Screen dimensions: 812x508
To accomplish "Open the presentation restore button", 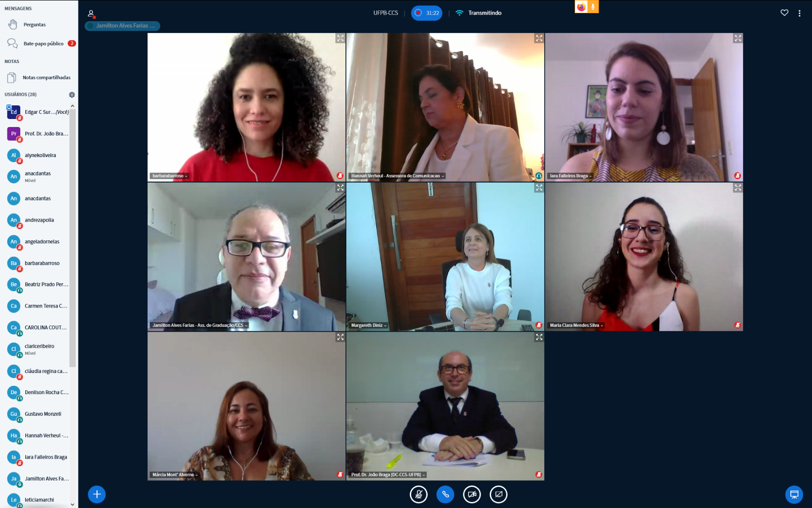I will [794, 494].
